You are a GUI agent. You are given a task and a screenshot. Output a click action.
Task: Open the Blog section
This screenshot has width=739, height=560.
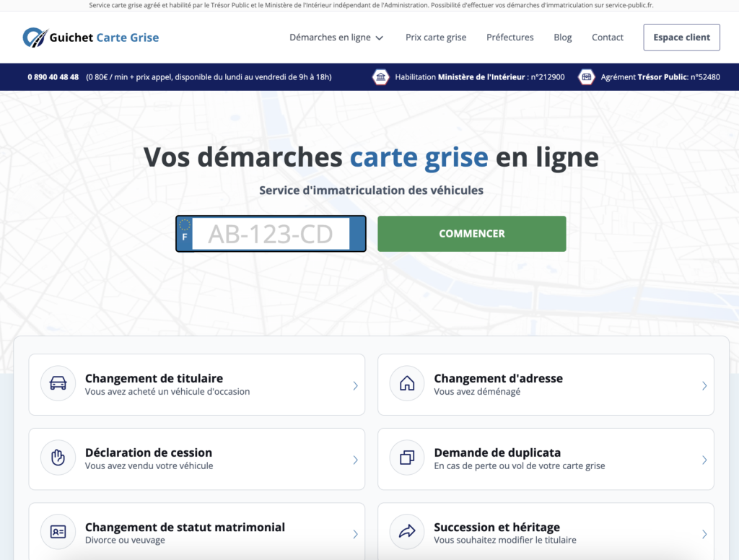click(x=562, y=37)
